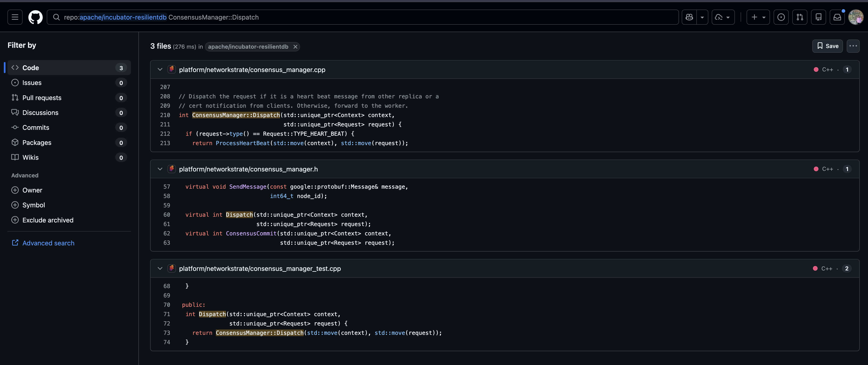Screen dimensions: 868x365
Task: Open the more options ellipsis menu
Action: pos(853,46)
